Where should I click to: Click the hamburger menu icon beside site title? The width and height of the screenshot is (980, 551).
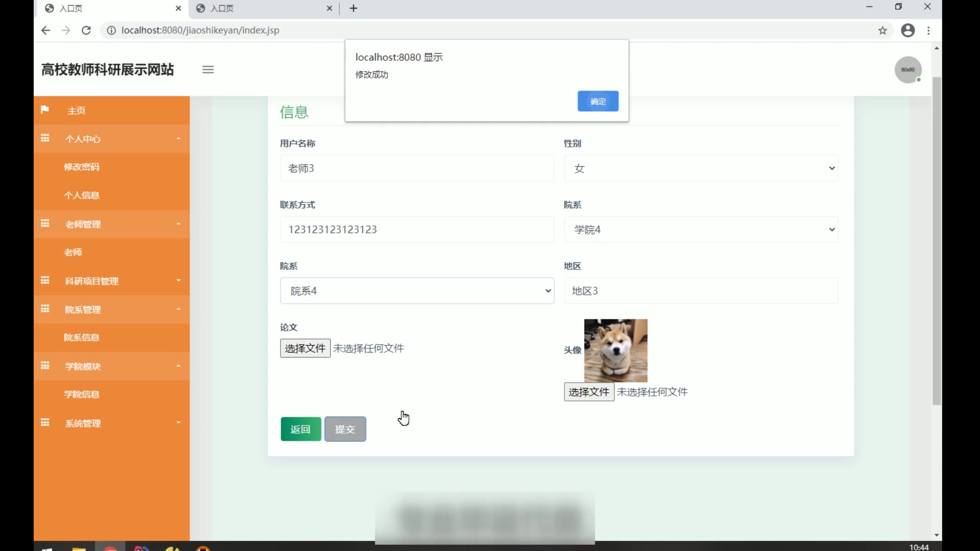(x=208, y=70)
